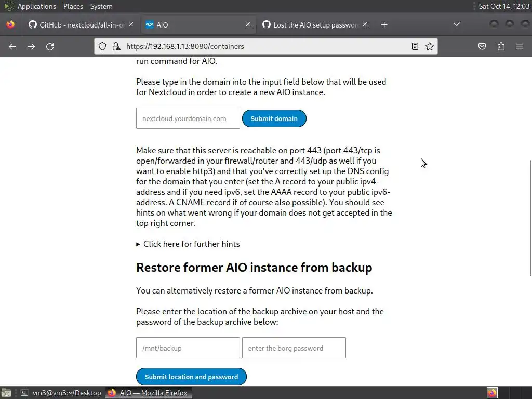
Task: Click the enter the borg password field
Action: (294, 348)
